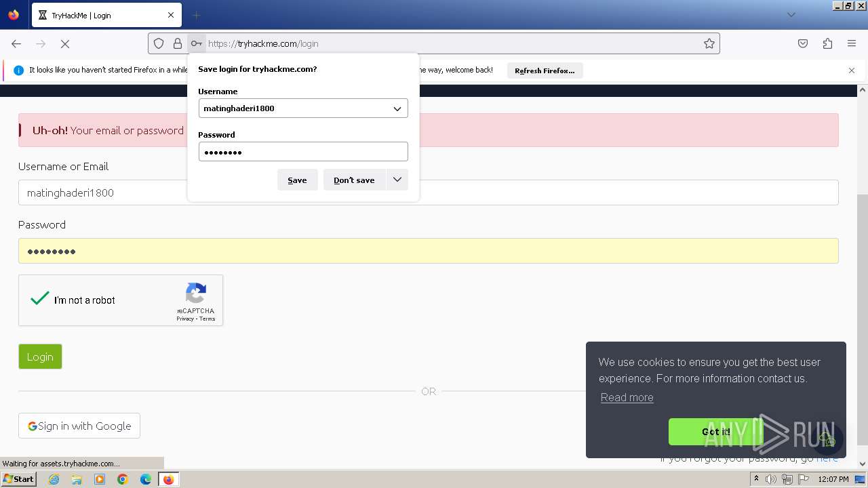
Task: Click the page Password field
Action: point(429,251)
